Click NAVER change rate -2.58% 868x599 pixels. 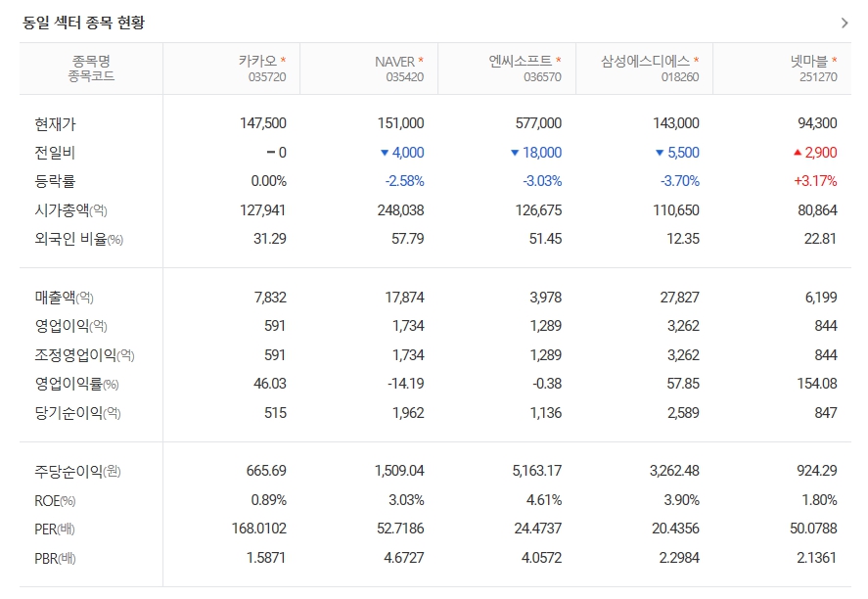tap(405, 181)
